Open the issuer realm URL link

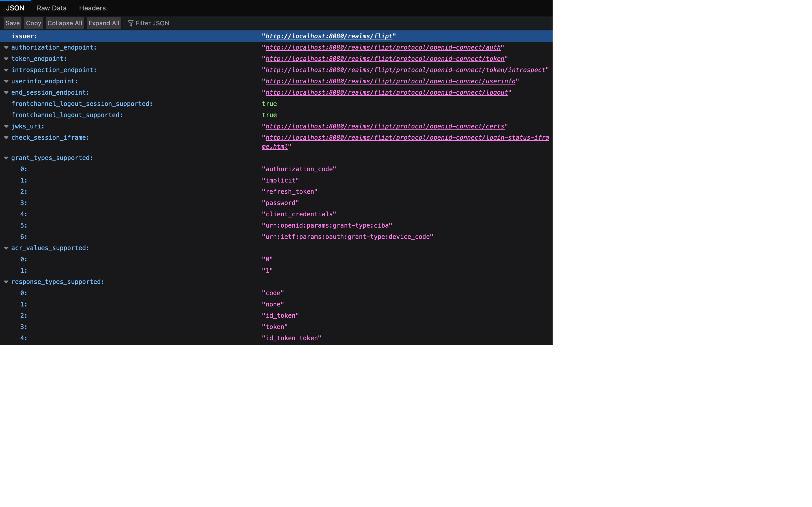(328, 36)
